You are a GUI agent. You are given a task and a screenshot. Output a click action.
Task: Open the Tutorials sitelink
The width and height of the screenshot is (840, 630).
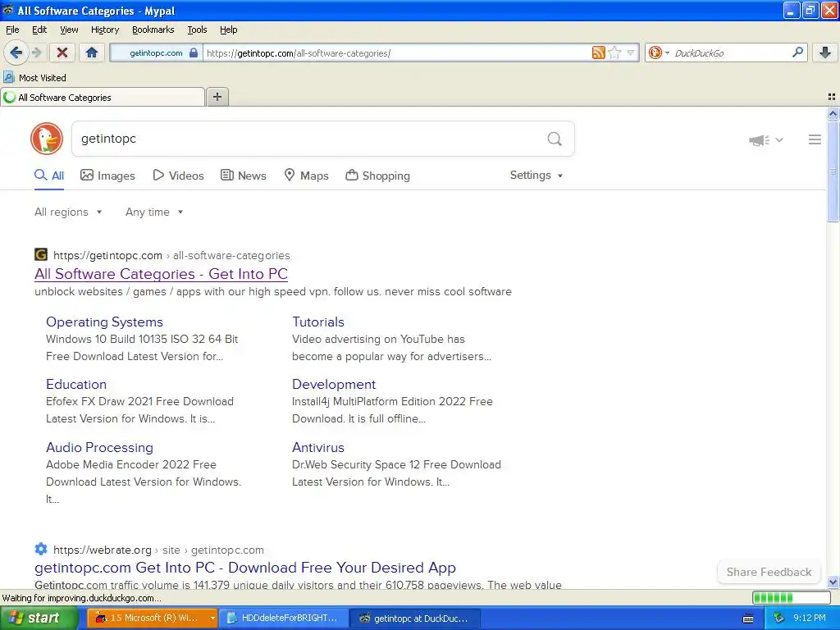point(318,322)
